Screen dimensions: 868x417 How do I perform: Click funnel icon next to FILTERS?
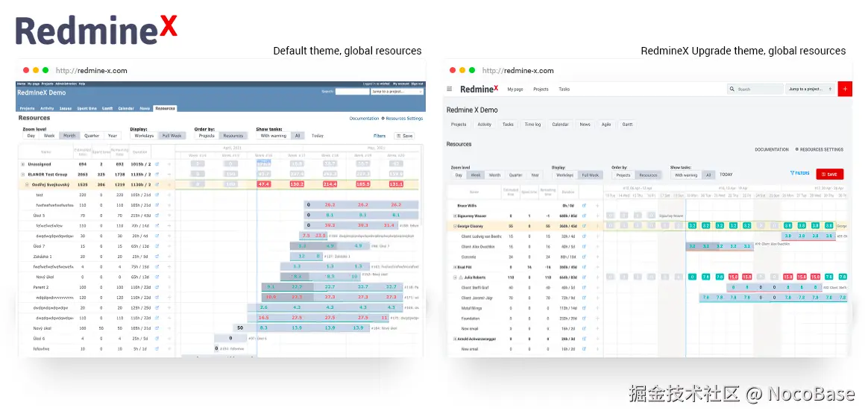click(792, 173)
